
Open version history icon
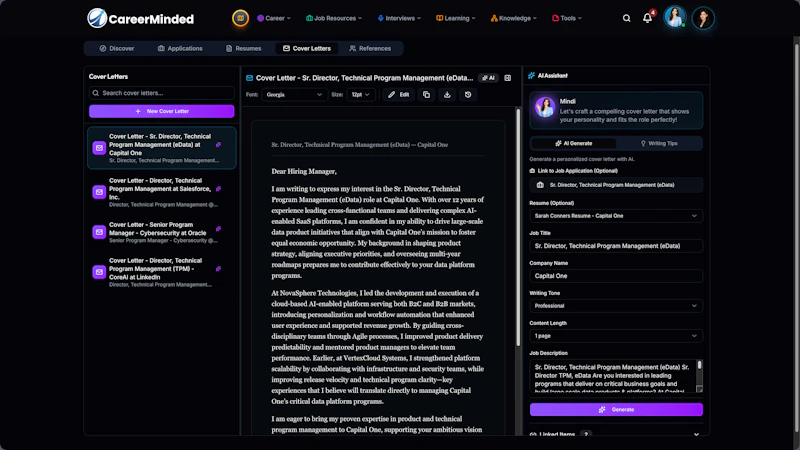pos(468,94)
